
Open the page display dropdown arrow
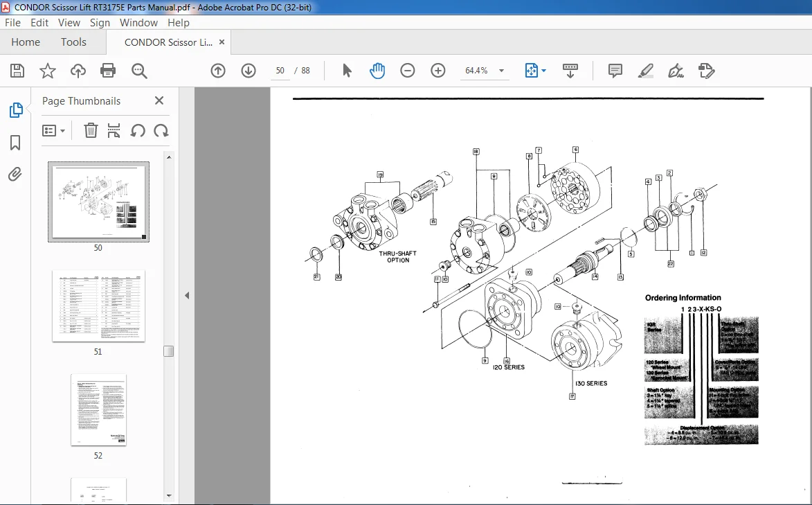(x=543, y=71)
